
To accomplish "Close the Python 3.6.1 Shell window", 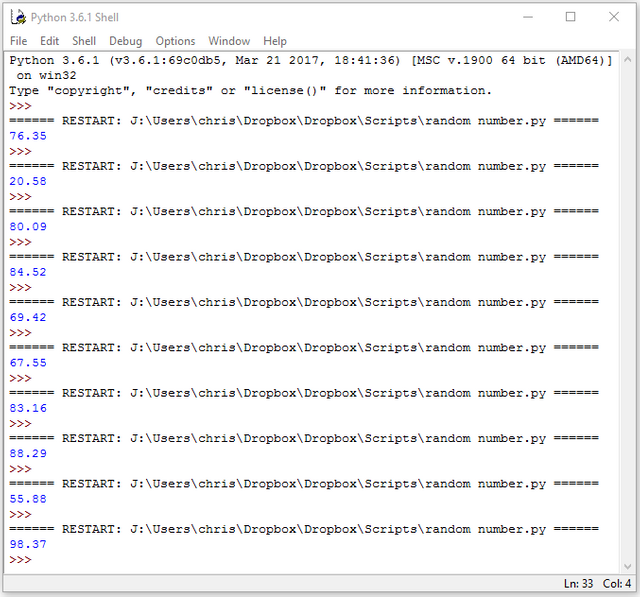I will (x=614, y=17).
